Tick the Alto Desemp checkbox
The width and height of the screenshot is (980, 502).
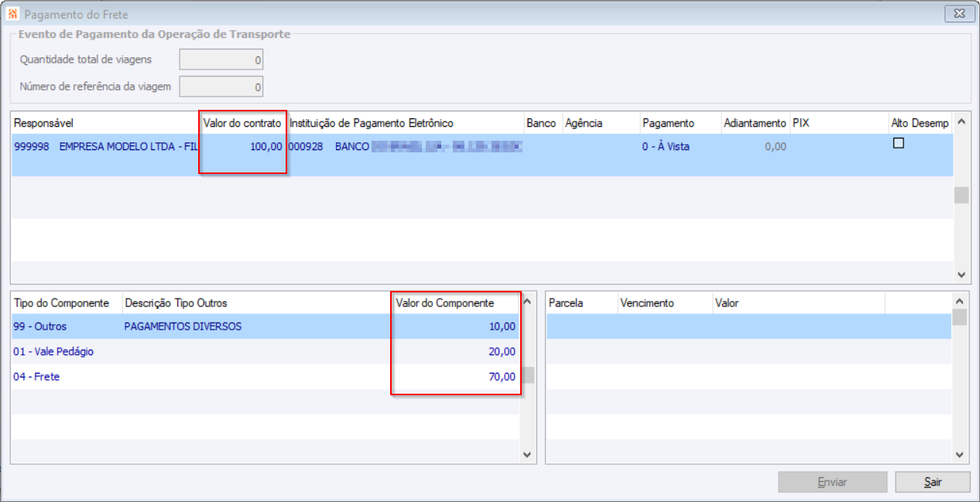click(x=899, y=142)
